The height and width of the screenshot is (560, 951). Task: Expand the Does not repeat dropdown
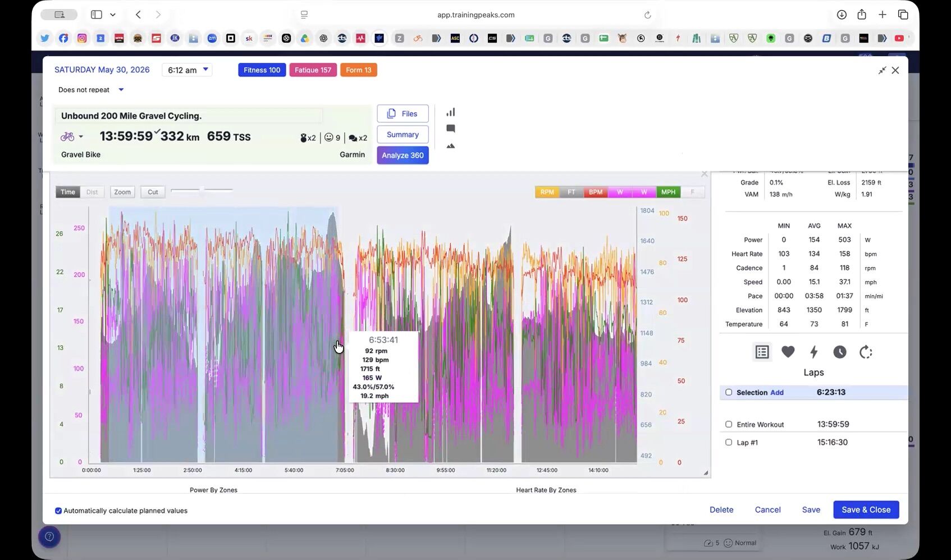[121, 89]
